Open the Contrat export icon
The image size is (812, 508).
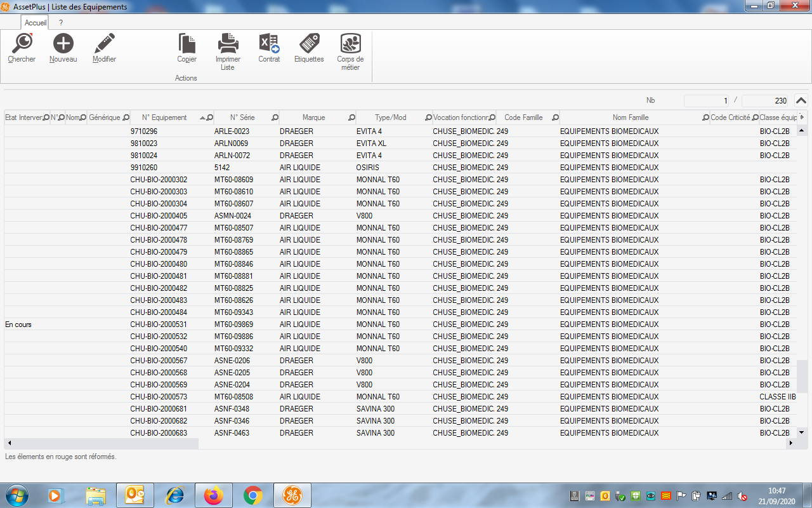tap(269, 43)
